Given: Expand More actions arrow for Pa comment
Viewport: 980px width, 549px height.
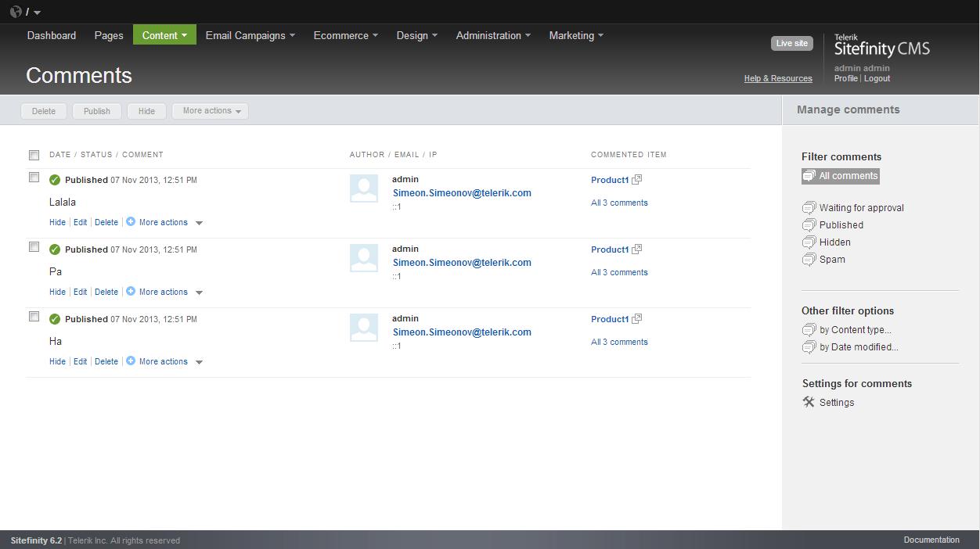Looking at the screenshot, I should coord(199,292).
